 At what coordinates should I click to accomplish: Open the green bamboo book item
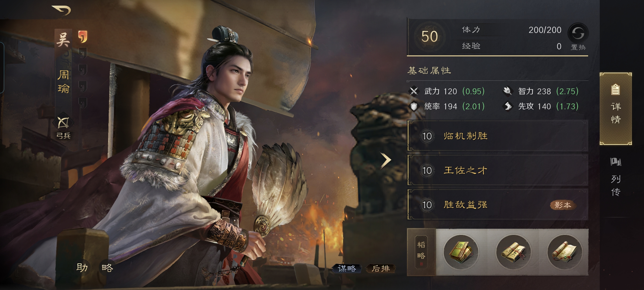[461, 252]
